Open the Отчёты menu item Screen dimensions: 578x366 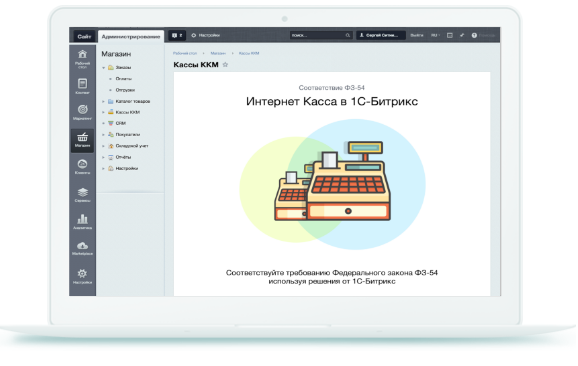click(123, 157)
